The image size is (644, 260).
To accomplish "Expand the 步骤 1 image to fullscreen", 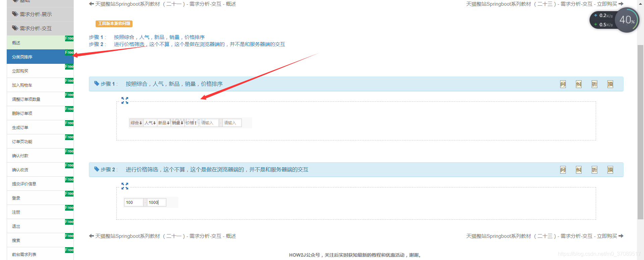I will (125, 100).
